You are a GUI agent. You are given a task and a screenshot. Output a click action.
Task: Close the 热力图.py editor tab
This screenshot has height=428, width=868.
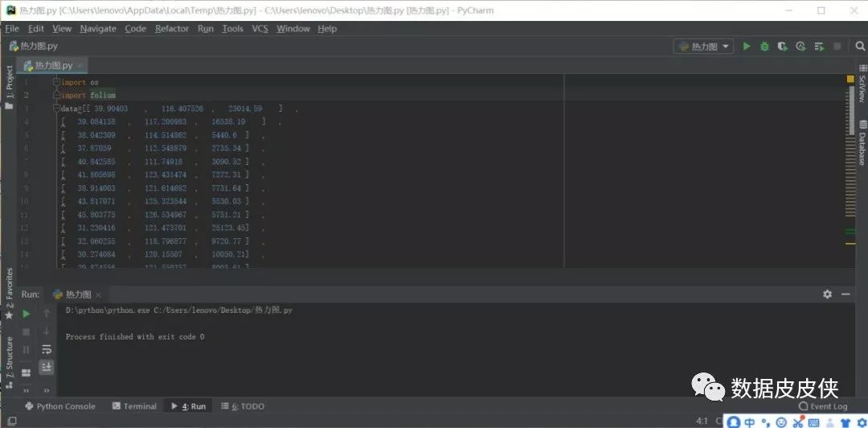(x=80, y=65)
